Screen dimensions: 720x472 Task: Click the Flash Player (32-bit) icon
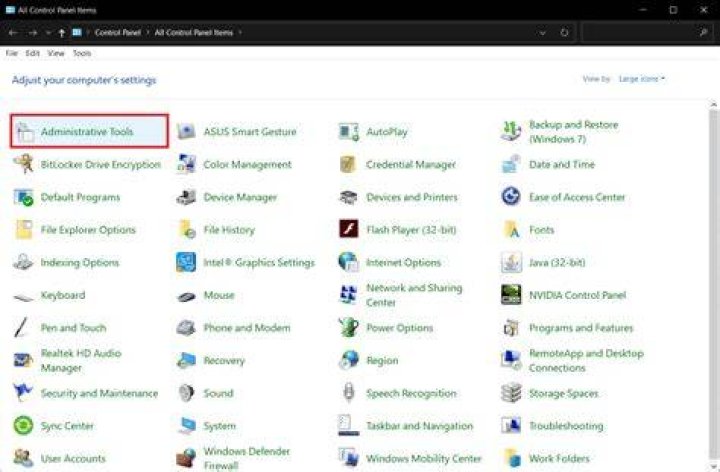[x=349, y=229]
